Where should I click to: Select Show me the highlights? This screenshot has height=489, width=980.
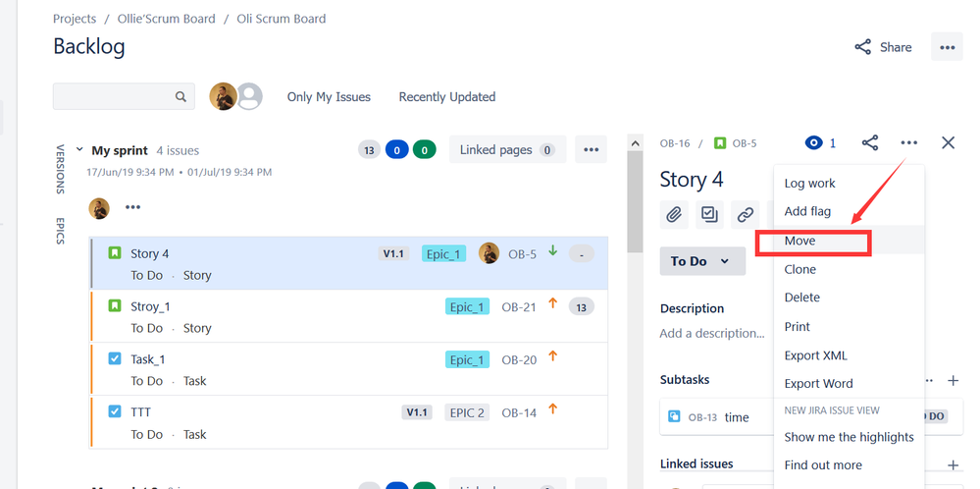tap(849, 437)
